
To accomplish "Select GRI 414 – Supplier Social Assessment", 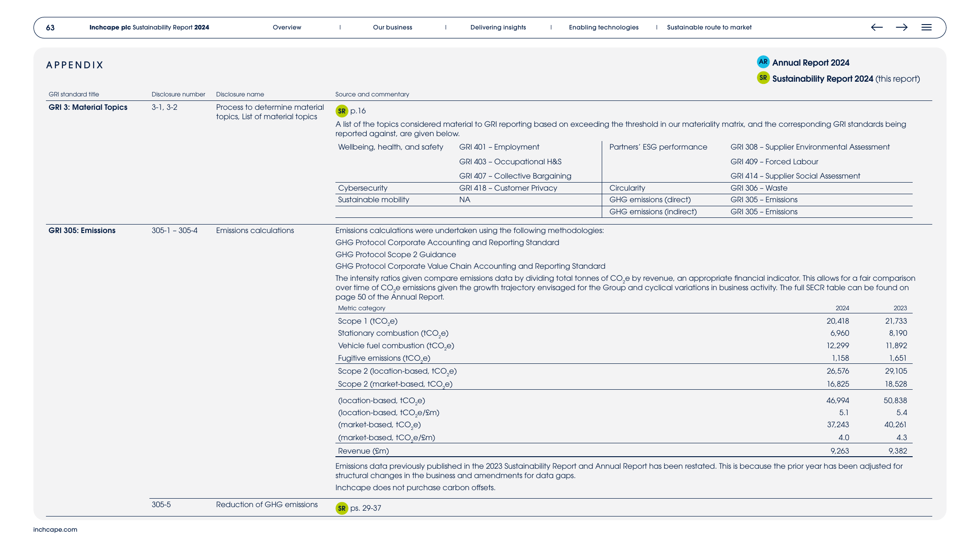I will [x=795, y=176].
